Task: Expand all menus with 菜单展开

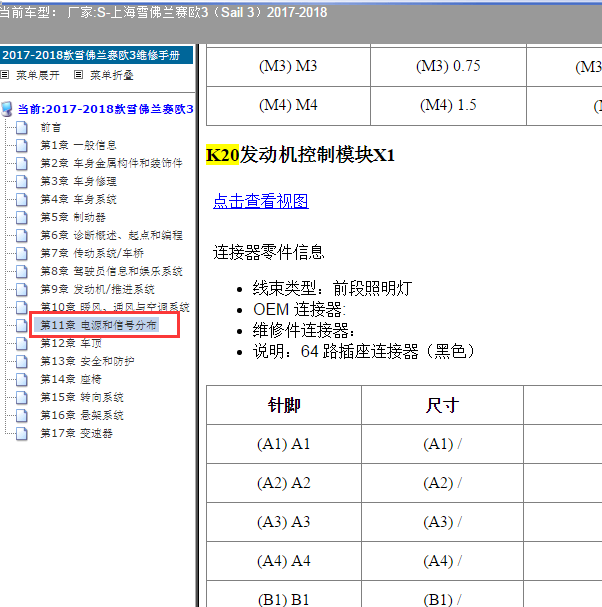Action: click(x=38, y=75)
